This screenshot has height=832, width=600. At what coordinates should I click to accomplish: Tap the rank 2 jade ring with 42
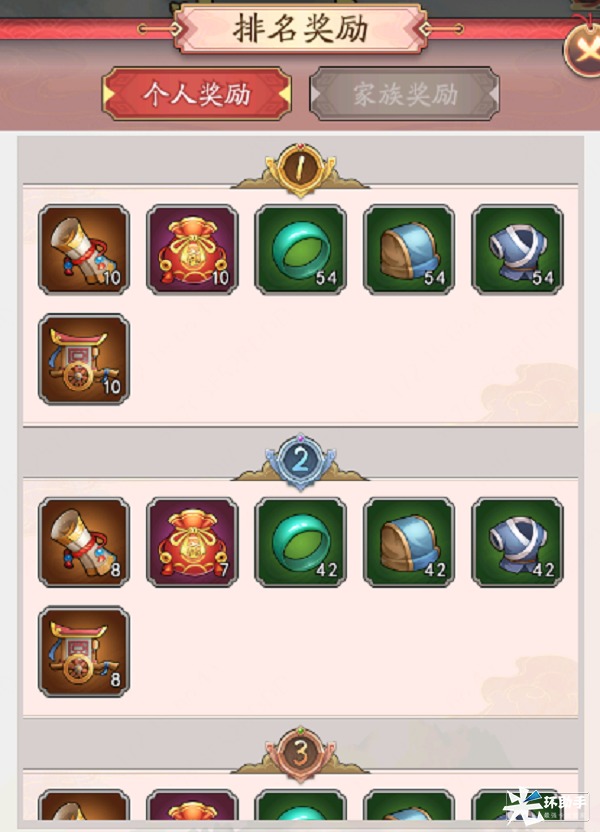click(x=300, y=542)
